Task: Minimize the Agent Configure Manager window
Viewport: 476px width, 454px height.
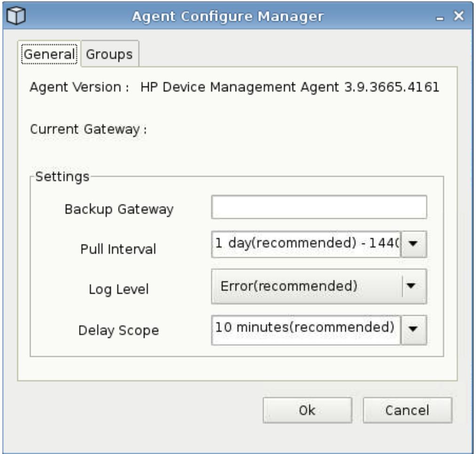Action: pos(440,18)
